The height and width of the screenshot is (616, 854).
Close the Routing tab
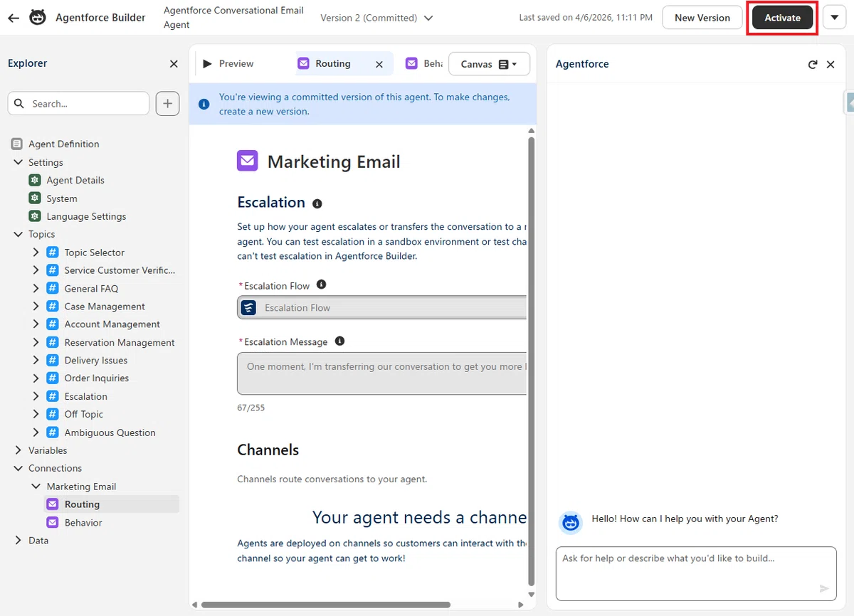click(379, 64)
